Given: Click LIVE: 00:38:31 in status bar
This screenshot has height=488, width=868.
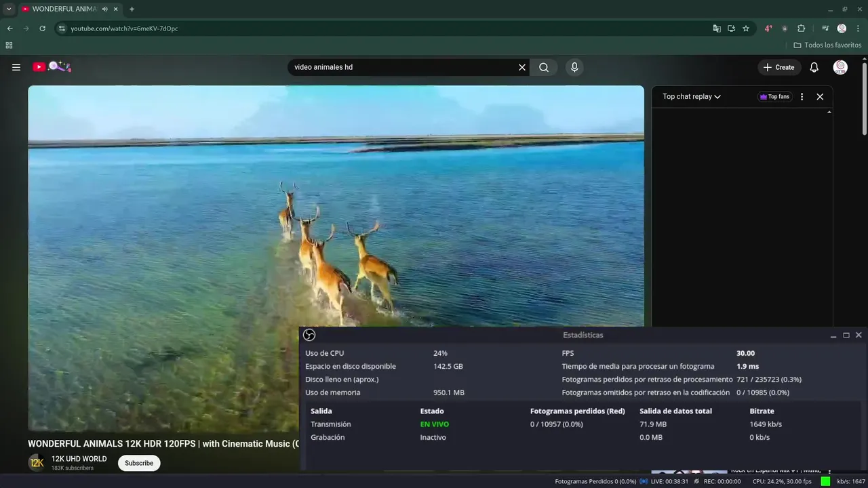Looking at the screenshot, I should [669, 481].
